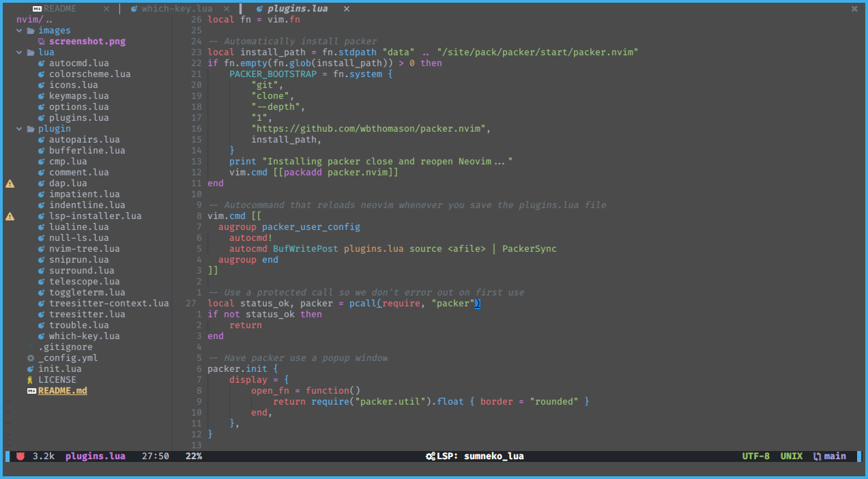868x479 pixels.
Task: Click the Lua icon beside cmp.lua
Action: coord(42,162)
